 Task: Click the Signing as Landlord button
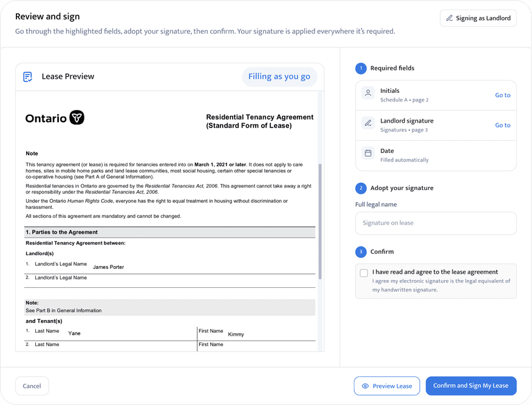478,18
